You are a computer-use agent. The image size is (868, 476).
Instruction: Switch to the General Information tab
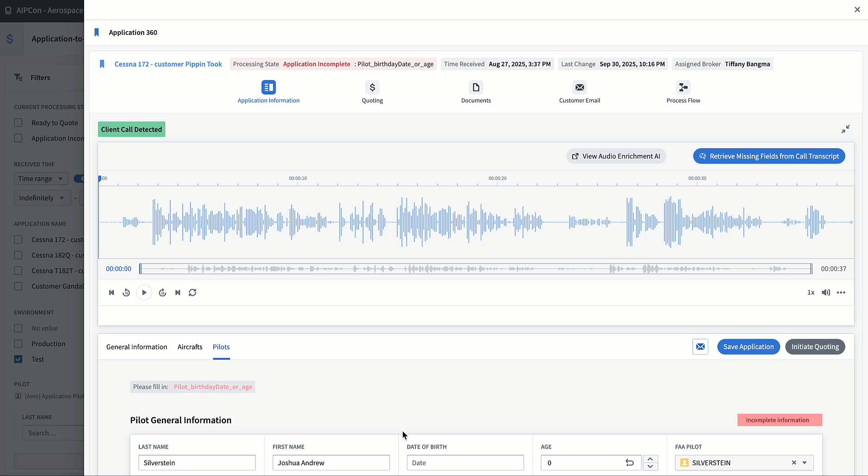137,347
